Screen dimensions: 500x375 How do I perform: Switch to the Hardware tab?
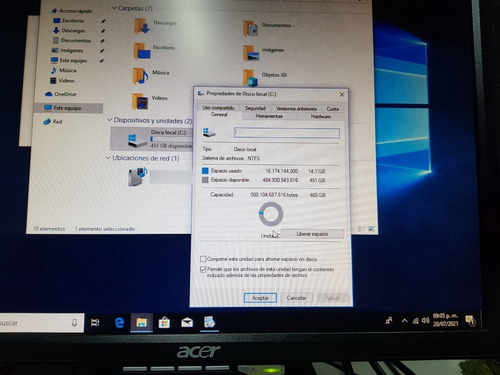(x=321, y=116)
